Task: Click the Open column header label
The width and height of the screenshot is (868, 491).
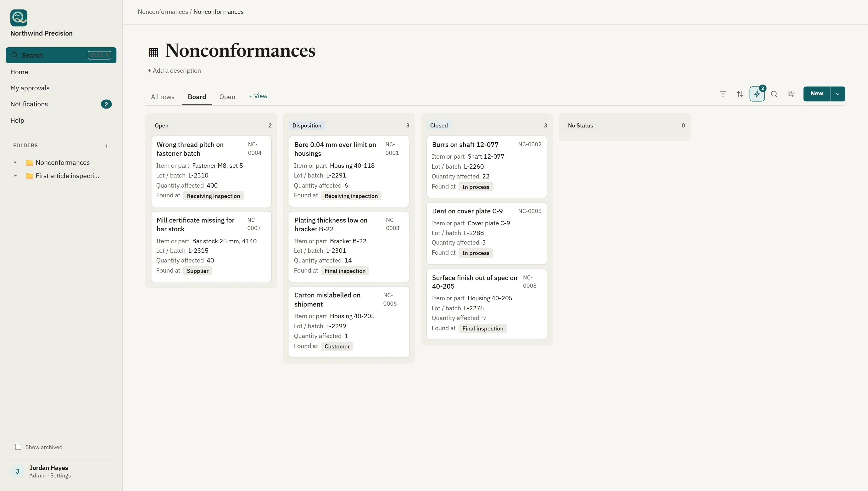Action: [161, 126]
